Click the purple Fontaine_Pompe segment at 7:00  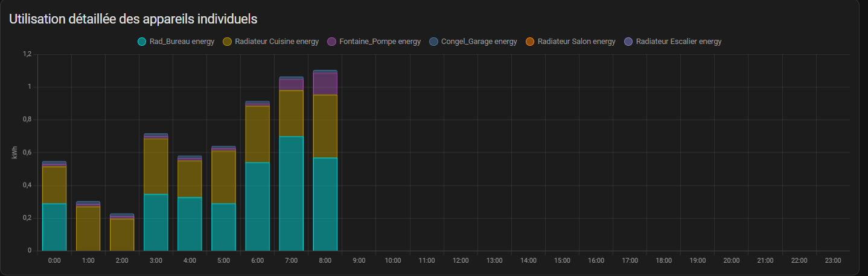click(291, 84)
